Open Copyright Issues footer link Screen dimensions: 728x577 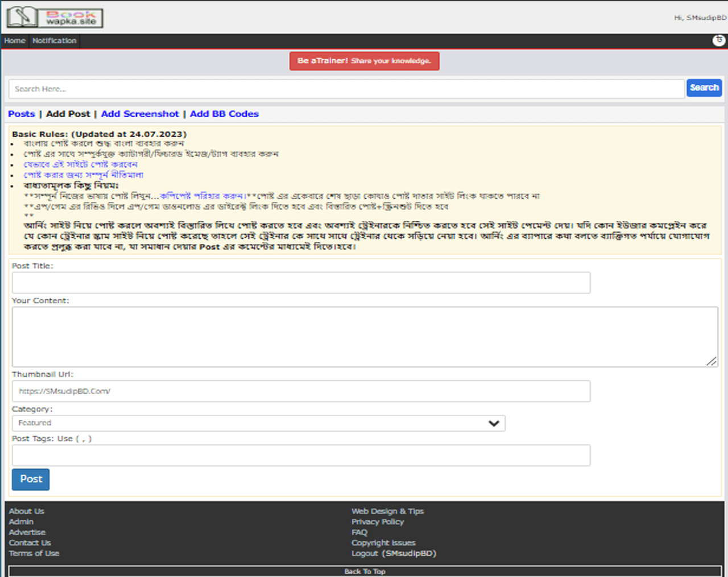[383, 543]
